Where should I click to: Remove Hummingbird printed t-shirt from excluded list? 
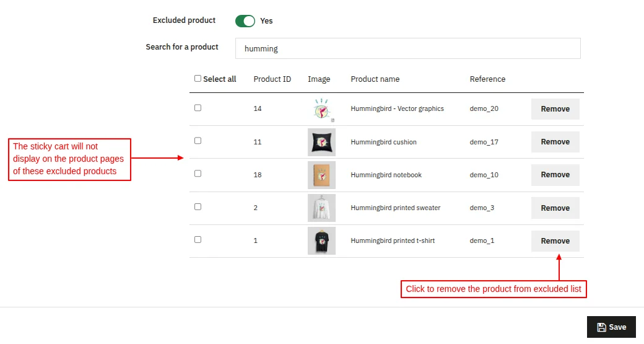coord(555,241)
